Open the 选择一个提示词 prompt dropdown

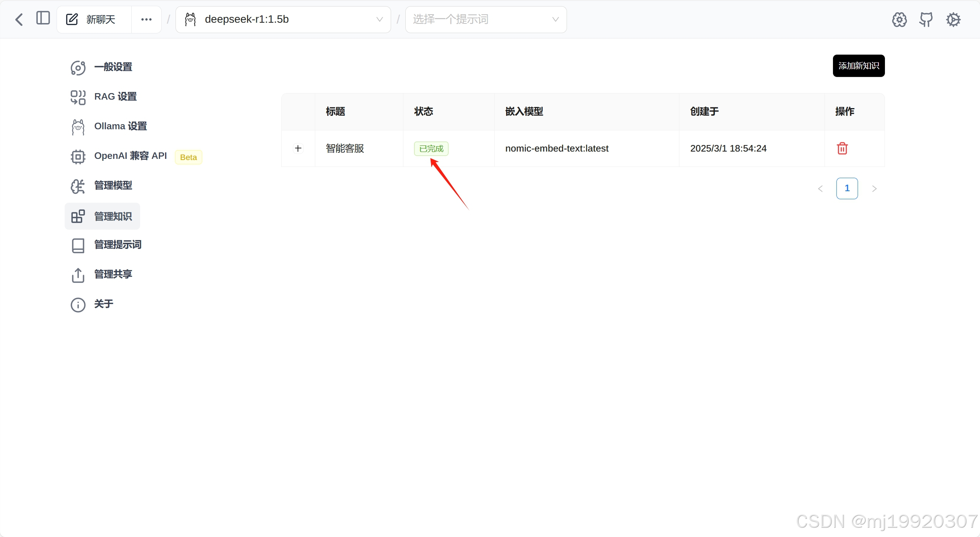tap(485, 19)
